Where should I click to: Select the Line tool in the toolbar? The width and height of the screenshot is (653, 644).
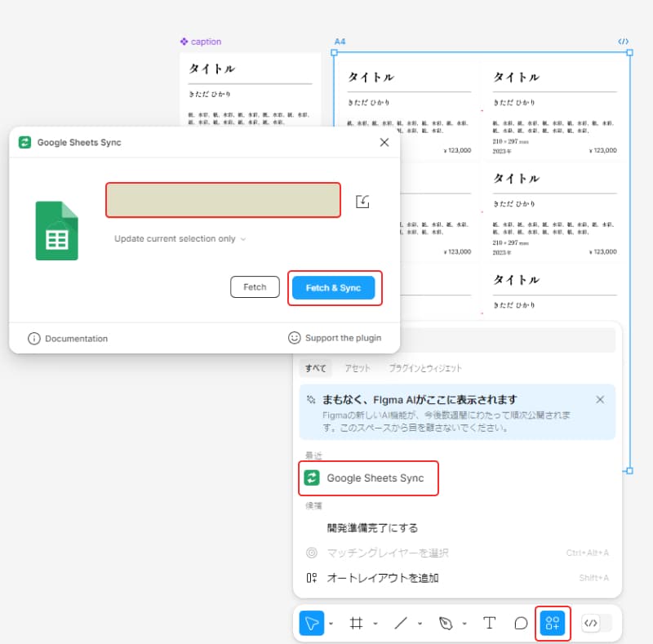coord(401,623)
